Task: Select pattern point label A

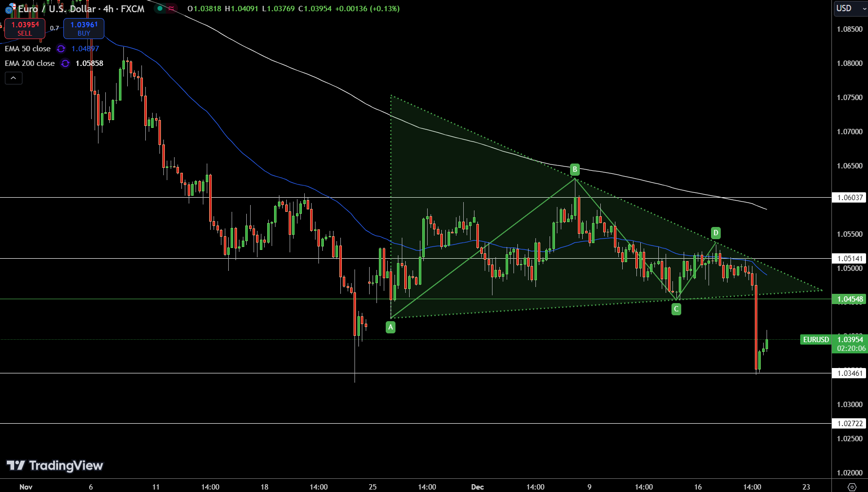Action: 391,328
